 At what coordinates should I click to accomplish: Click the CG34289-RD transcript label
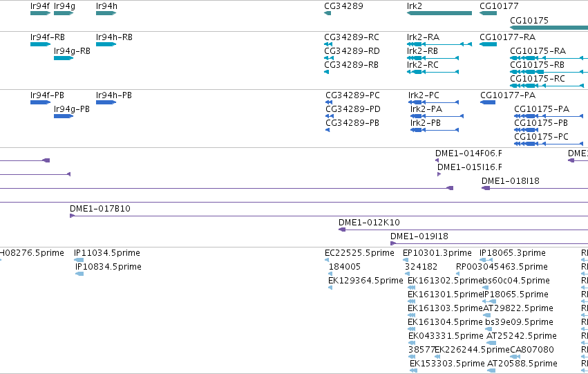pyautogui.click(x=352, y=51)
